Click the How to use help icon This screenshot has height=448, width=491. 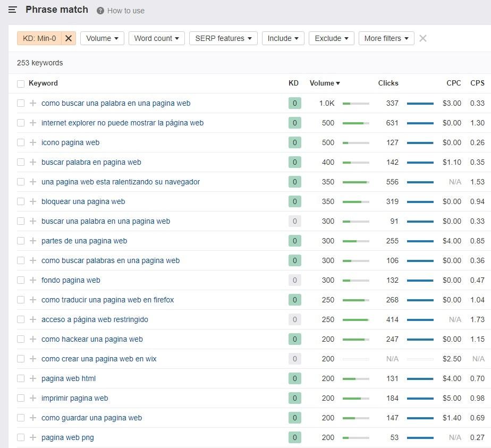100,11
